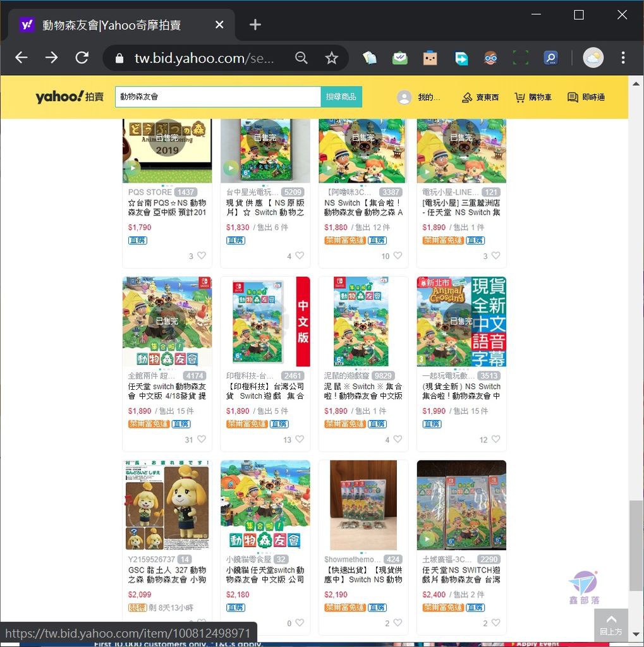Screen dimensions: 644x647
Task: Click 萊爾富免運 tag on $2,190 item
Action: click(x=345, y=607)
